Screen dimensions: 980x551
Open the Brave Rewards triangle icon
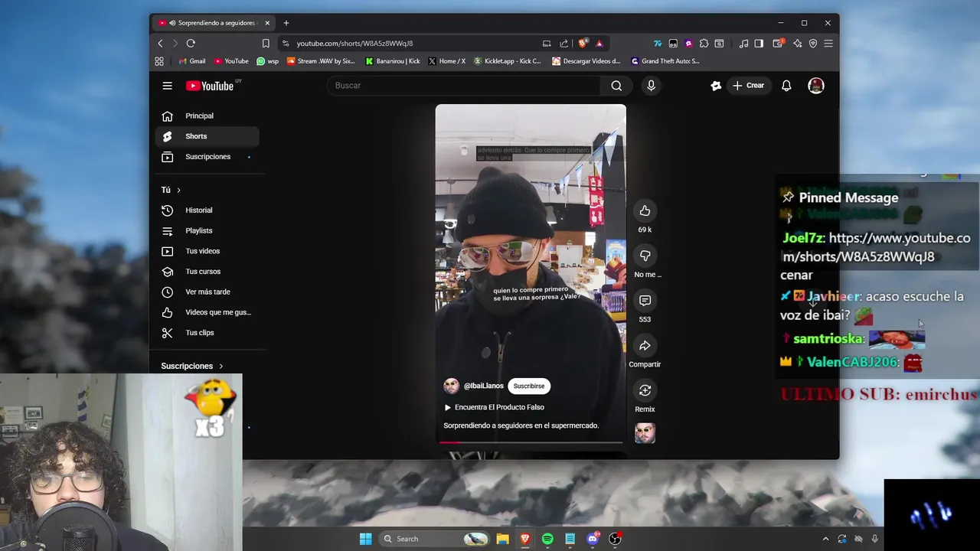coord(599,44)
